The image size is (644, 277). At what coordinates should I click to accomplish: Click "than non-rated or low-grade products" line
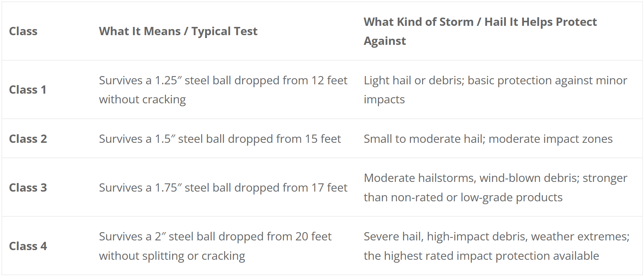[463, 197]
